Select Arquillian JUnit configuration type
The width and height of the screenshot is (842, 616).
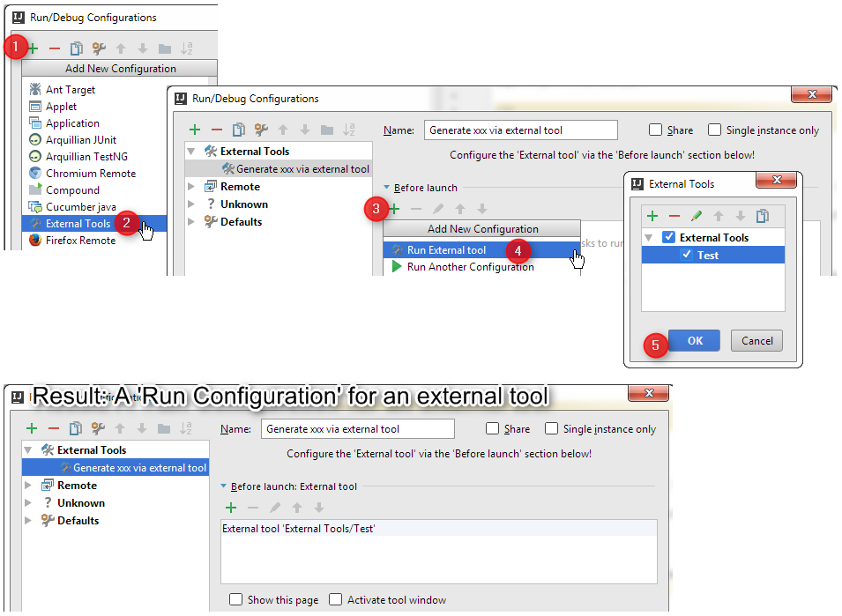[x=94, y=140]
